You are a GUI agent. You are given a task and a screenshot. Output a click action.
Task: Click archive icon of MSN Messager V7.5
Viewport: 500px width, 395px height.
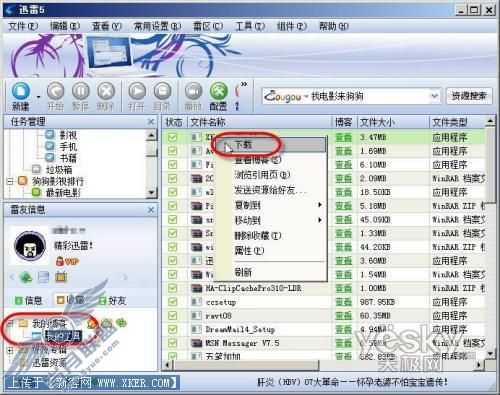(197, 343)
